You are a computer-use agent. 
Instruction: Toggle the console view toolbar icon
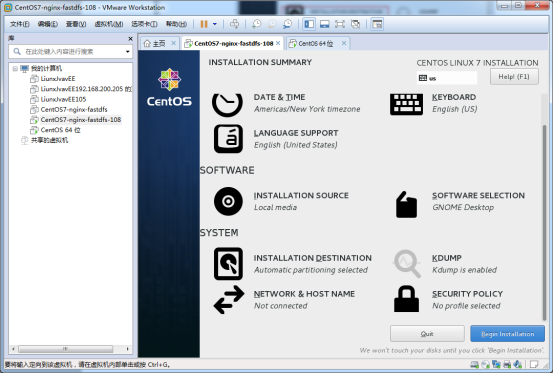coord(377,24)
